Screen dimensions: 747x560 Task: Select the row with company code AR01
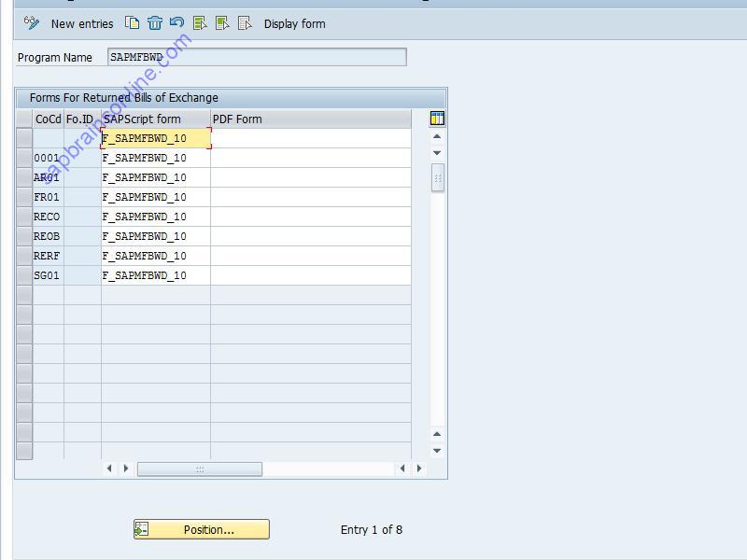click(24, 177)
